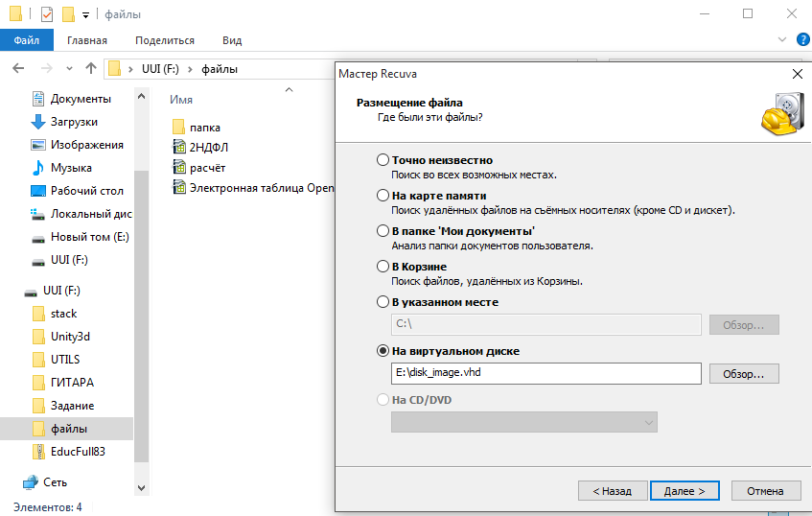Click Обзор... next to the virtual disk path
This screenshot has height=516, width=812.
tap(743, 373)
